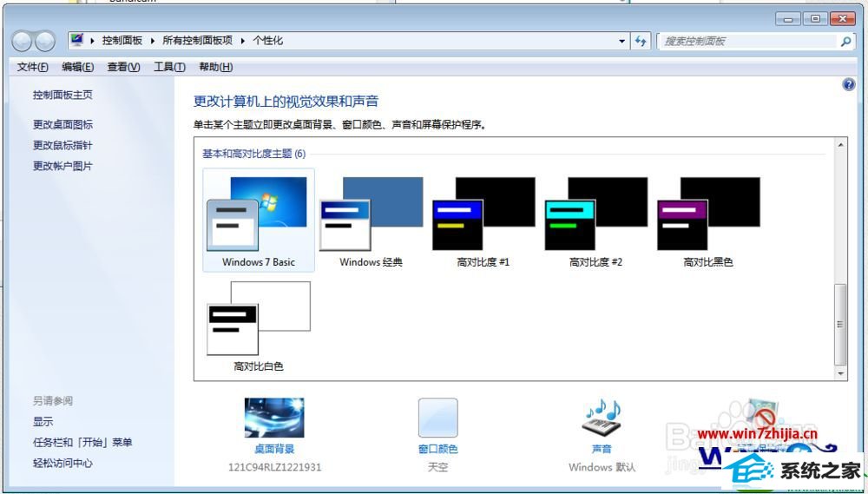Select the Windows 7 Basic theme
Image resolution: width=868 pixels, height=494 pixels.
click(x=259, y=221)
